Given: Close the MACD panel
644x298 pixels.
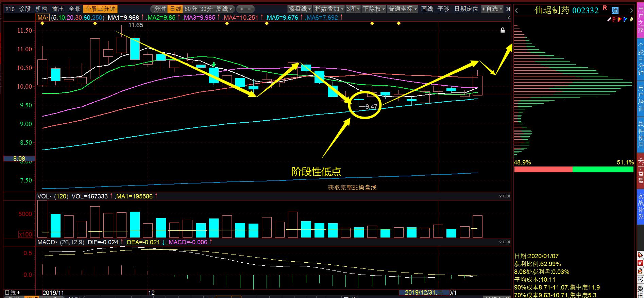Looking at the screenshot, I should coord(509,242).
